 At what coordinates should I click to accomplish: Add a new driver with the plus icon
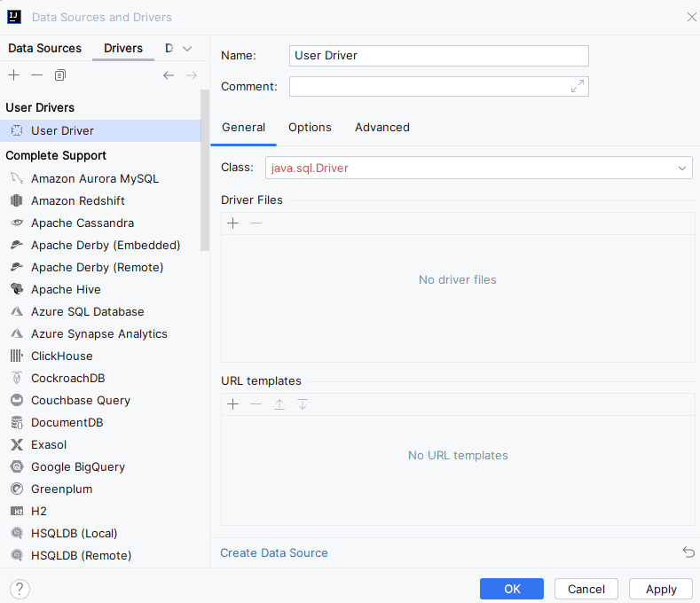tap(14, 75)
